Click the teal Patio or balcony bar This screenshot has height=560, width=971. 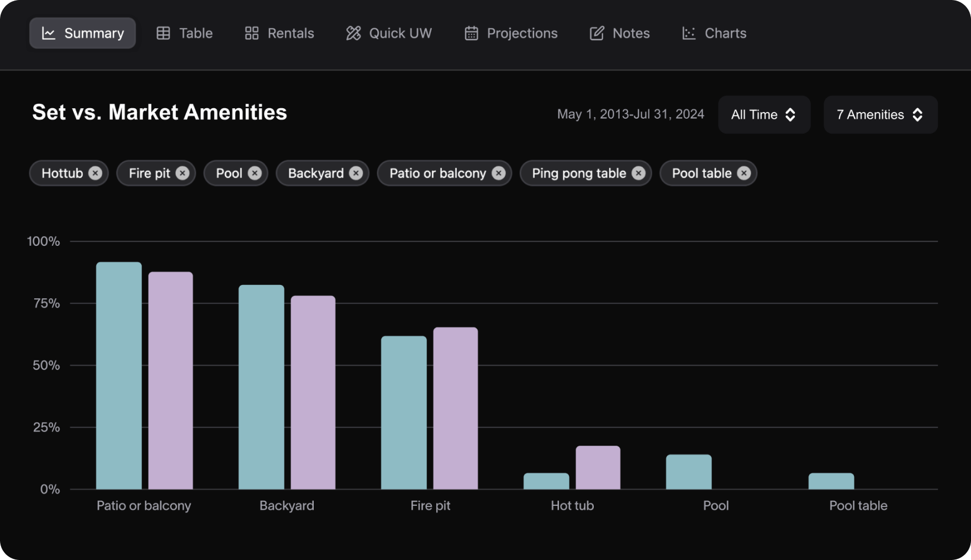(119, 376)
